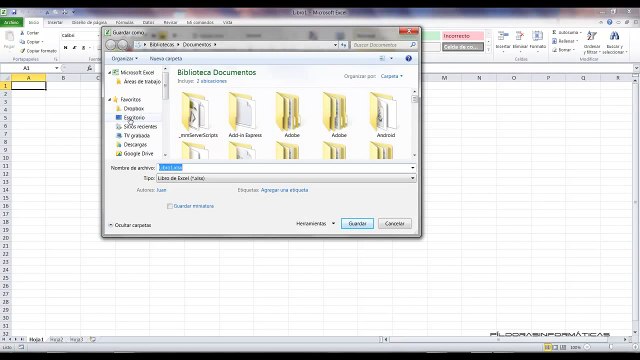This screenshot has width=640, height=360.
Task: Select Dropbox in the navigation pane
Action: pyautogui.click(x=133, y=109)
